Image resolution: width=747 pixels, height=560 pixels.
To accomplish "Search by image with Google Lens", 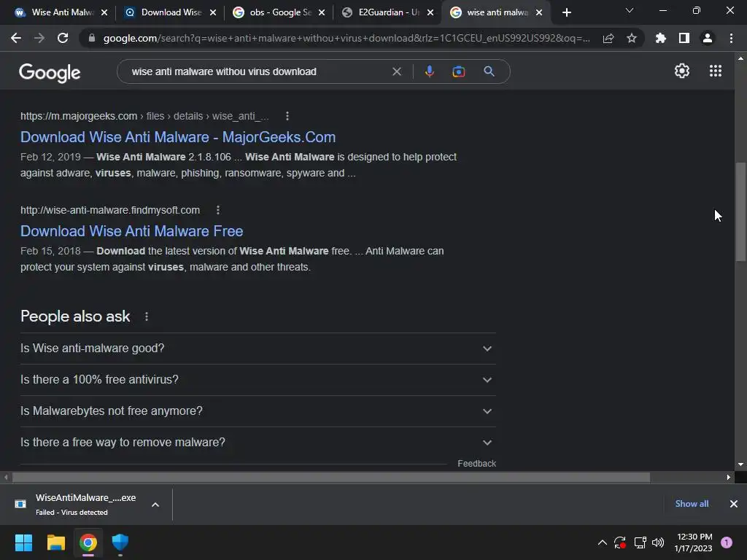I will tap(459, 71).
